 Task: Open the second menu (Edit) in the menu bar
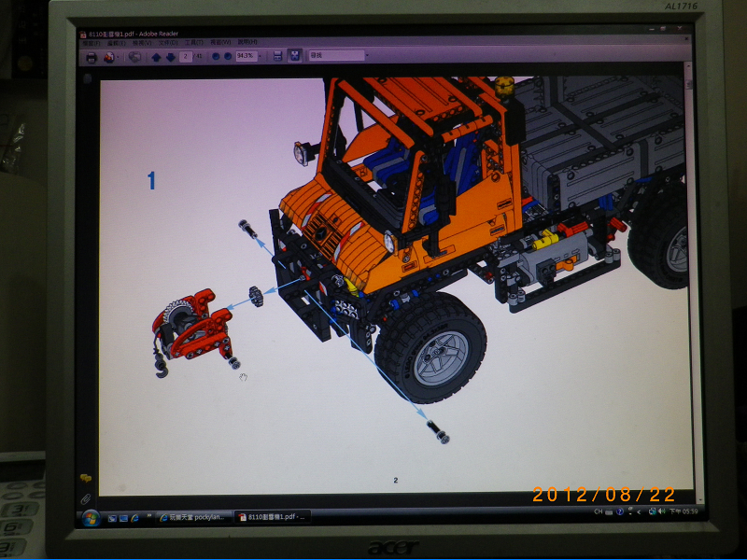point(117,43)
